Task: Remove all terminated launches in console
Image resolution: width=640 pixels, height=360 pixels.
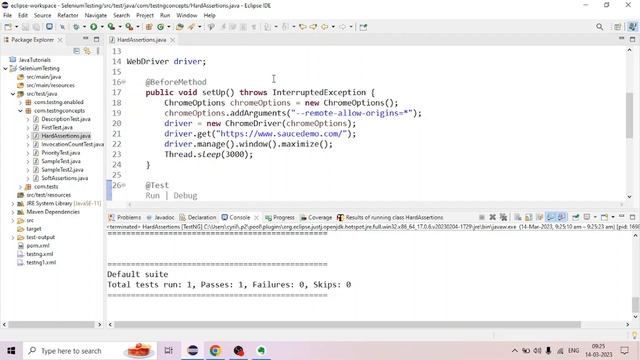Action: (x=503, y=217)
